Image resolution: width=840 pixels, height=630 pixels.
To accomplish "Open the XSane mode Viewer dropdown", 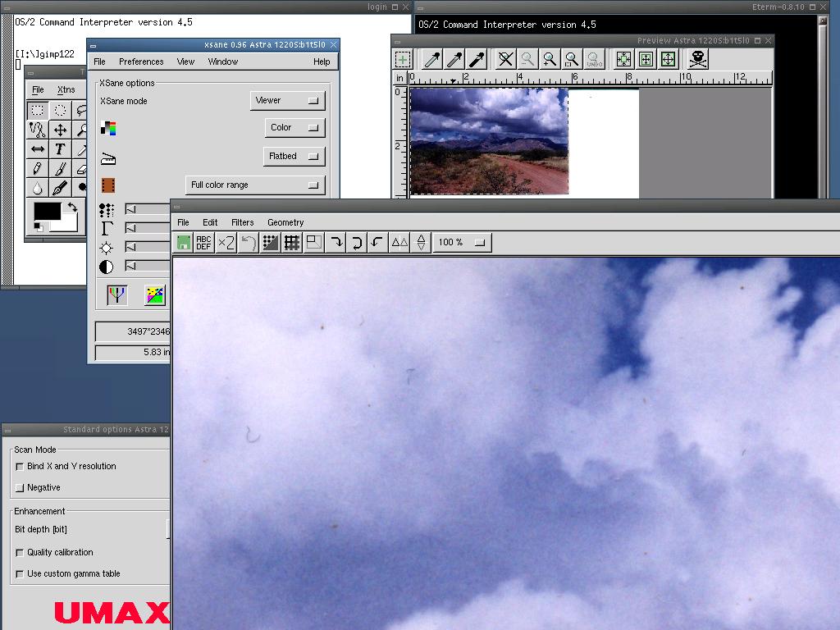I will [x=287, y=101].
